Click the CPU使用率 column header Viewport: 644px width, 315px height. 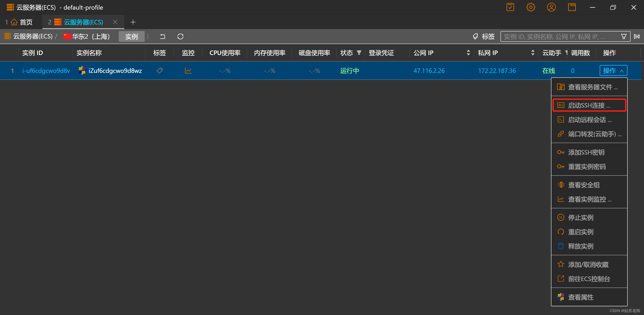point(225,53)
